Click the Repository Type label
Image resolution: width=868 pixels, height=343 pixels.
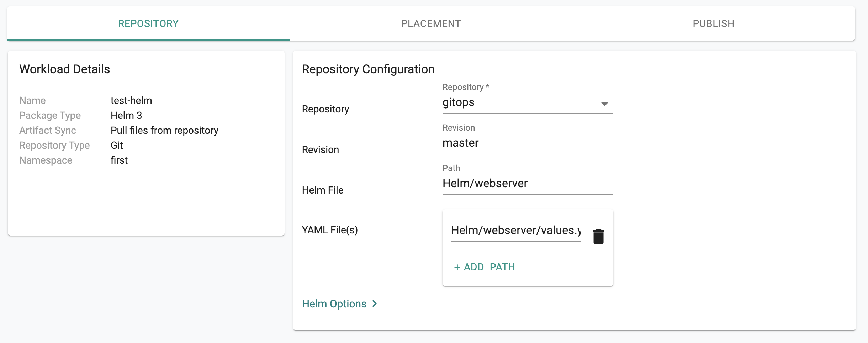tap(54, 146)
